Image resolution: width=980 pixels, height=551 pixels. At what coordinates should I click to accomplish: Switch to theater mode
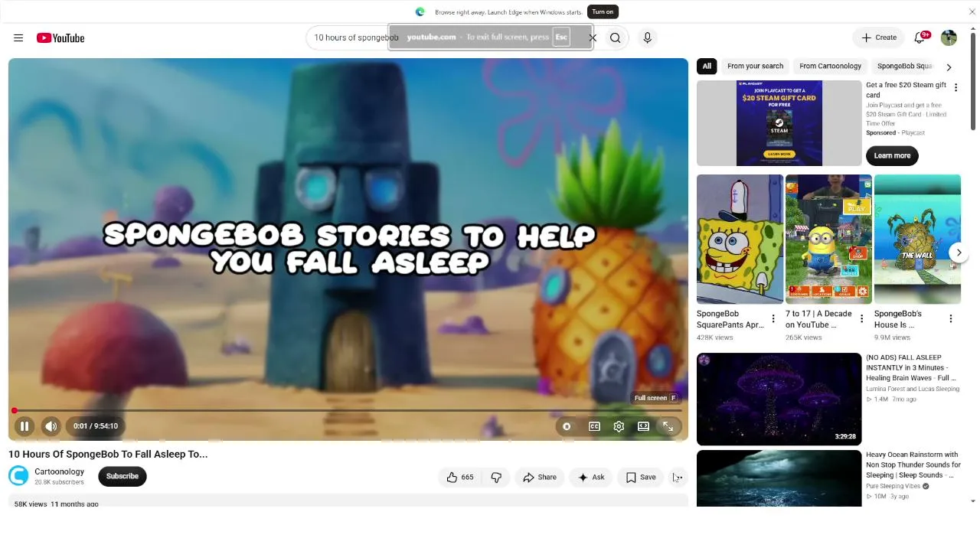[643, 426]
